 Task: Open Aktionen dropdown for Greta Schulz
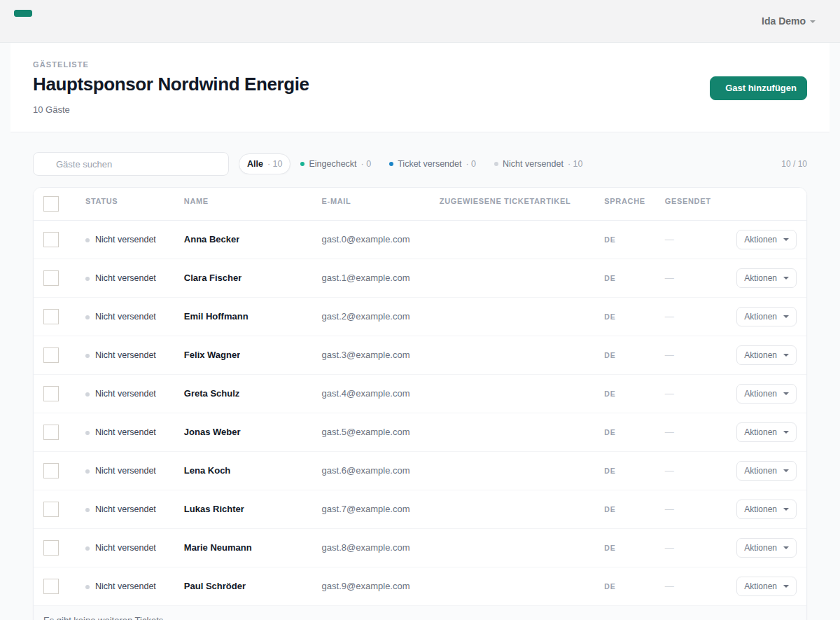[x=766, y=394]
